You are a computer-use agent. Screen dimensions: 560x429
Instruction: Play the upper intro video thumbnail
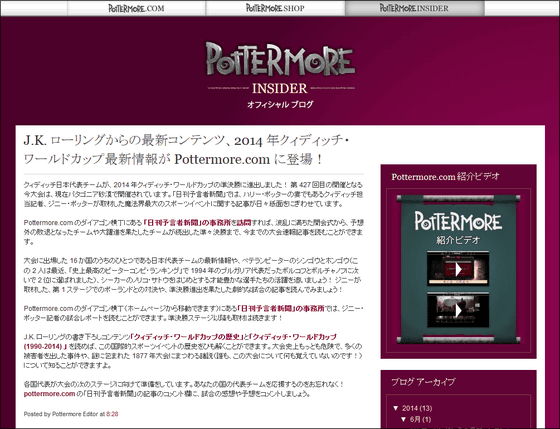click(458, 269)
